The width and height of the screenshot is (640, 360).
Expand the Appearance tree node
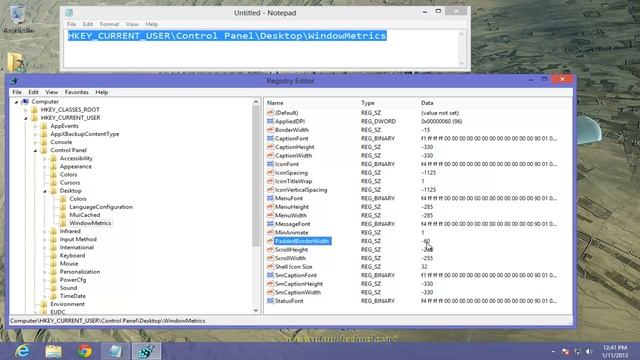(44, 167)
